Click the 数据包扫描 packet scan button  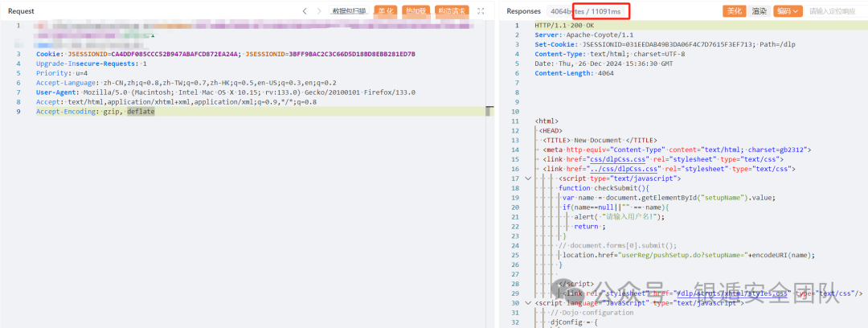click(x=349, y=11)
